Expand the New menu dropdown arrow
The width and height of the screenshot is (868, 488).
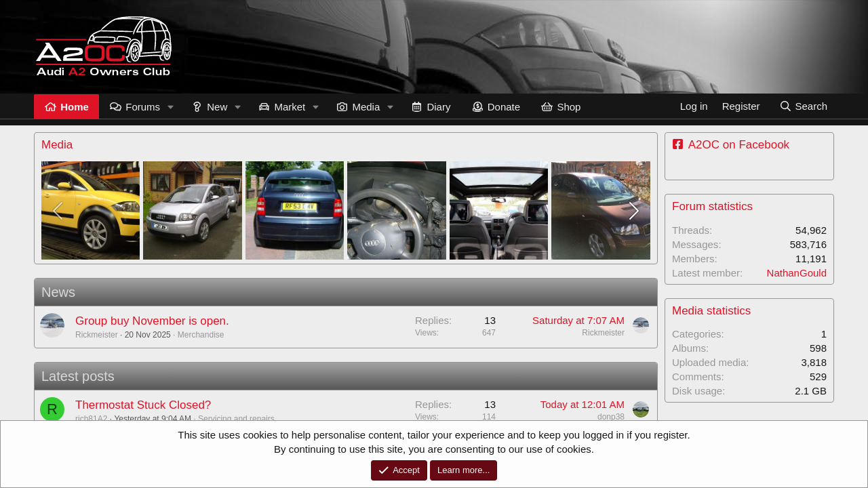pyautogui.click(x=238, y=107)
